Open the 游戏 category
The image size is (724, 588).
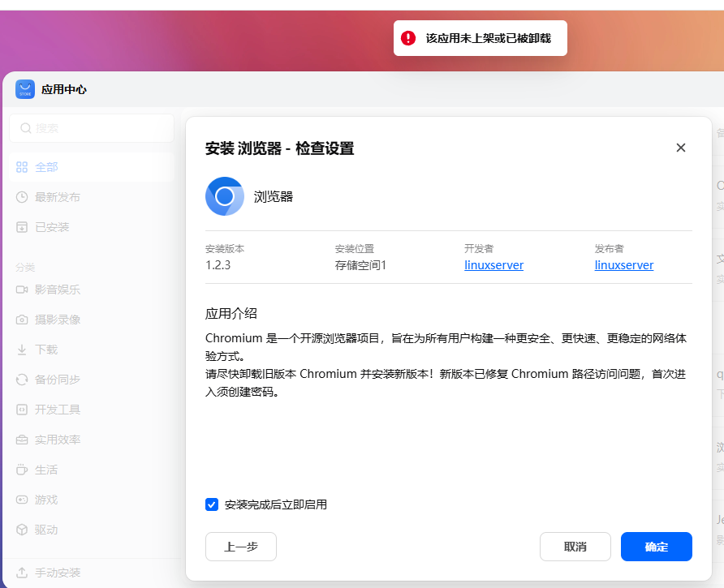[46, 500]
